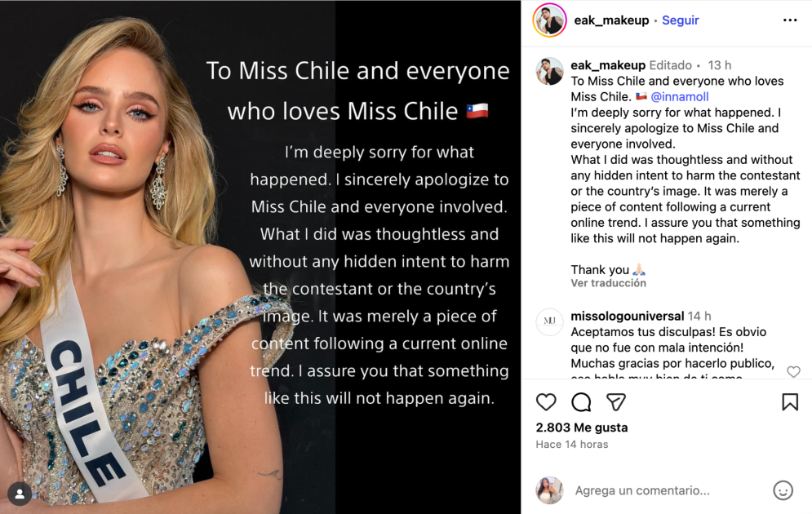Image resolution: width=812 pixels, height=514 pixels.
Task: Save post using the bookmark icon
Action: click(790, 401)
